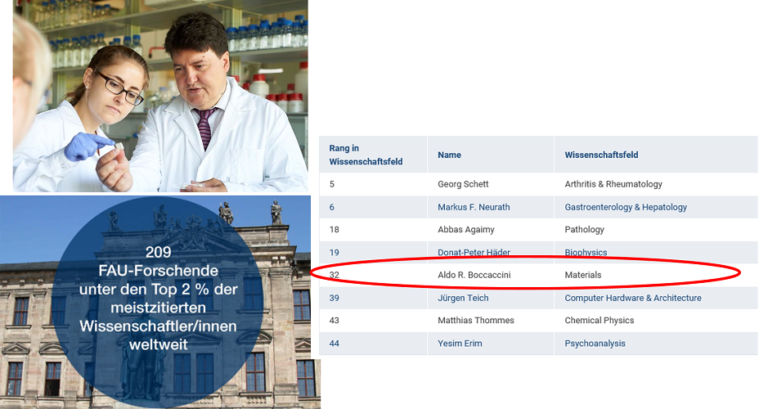Click rank 19 link

334,252
